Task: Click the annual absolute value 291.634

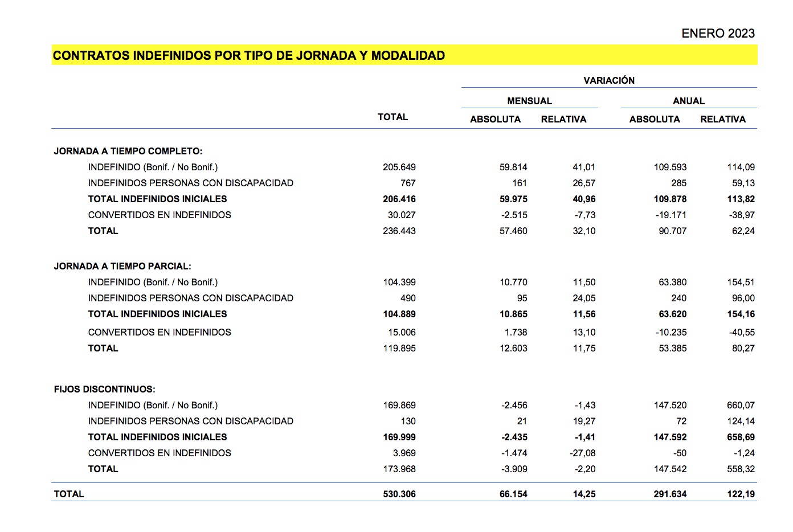Action: tap(670, 494)
